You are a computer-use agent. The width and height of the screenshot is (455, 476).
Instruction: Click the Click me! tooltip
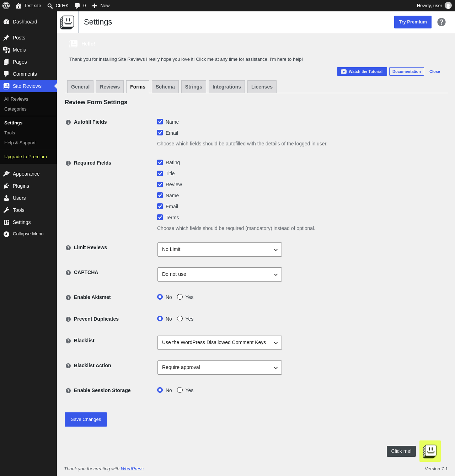coord(401,451)
